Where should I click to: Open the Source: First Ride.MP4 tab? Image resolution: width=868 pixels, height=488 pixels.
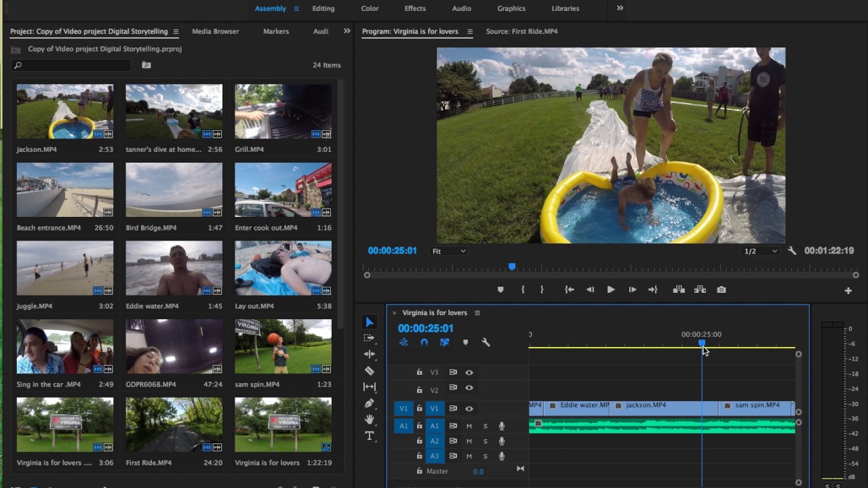(x=521, y=31)
